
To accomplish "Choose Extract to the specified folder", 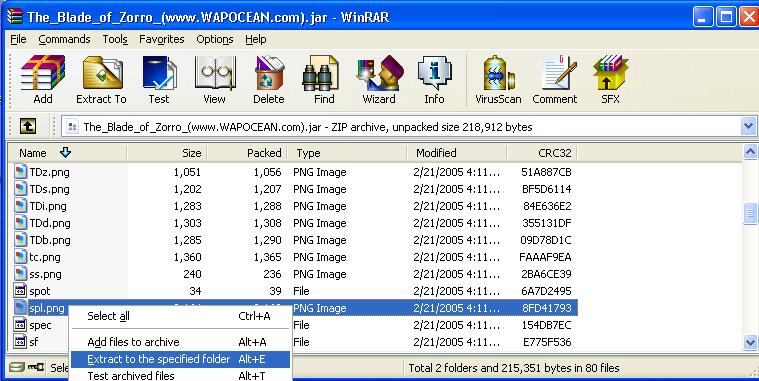I will (181, 359).
